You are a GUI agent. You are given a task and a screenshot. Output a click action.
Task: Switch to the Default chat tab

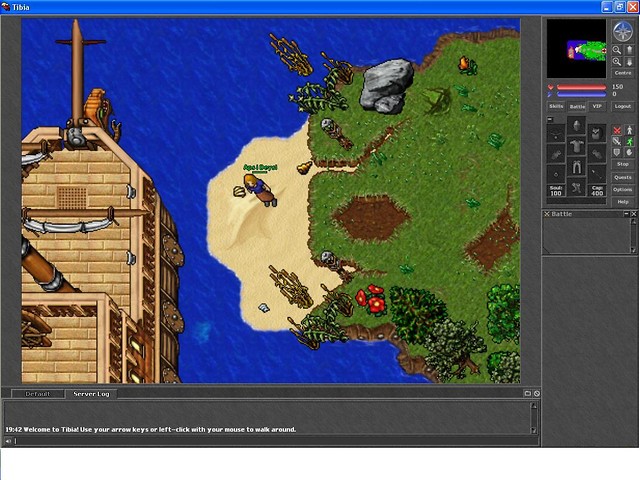38,394
